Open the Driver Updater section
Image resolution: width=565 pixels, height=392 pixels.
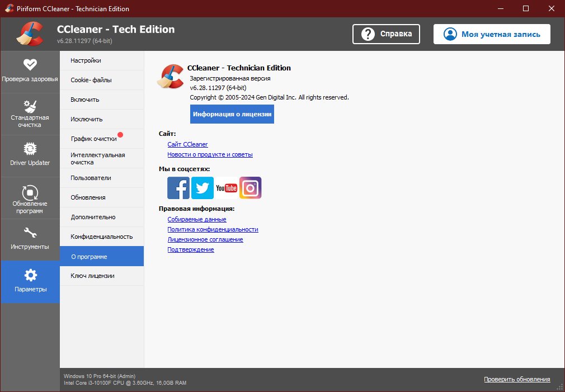coord(30,156)
